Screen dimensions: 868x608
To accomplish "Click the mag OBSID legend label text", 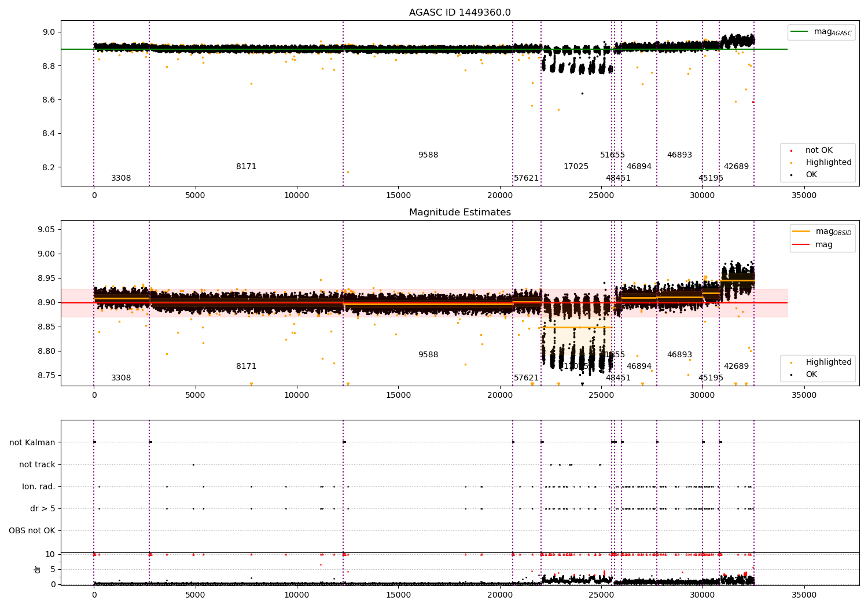I will pyautogui.click(x=833, y=232).
